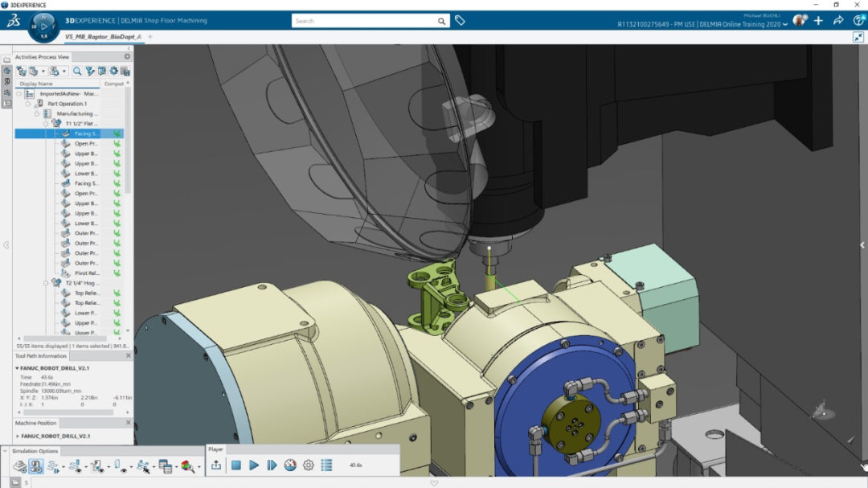
Task: Collapse the T1 1/2" Flat tool node
Action: coord(47,124)
